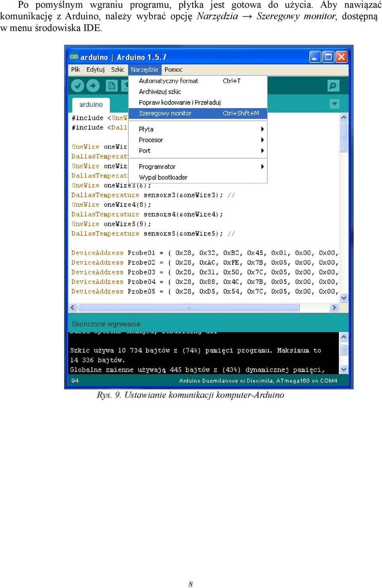Screen dimensions: 382x588
Task: Click editor horizontal scrollbar left arrow
Action: 73,307
